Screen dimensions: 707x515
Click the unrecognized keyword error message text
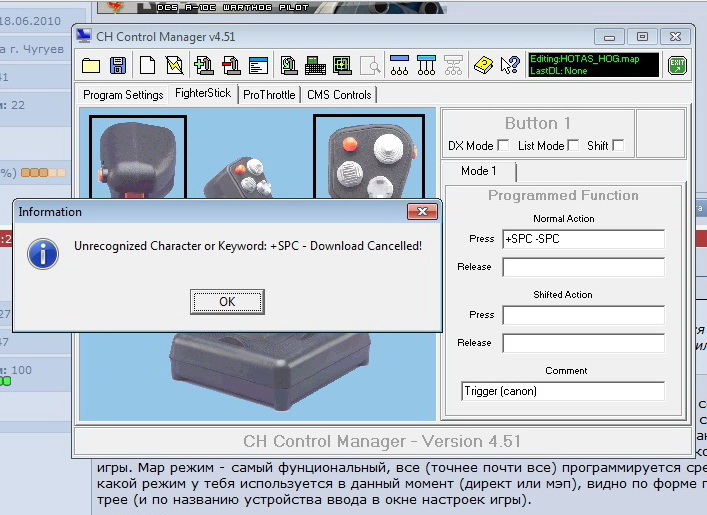[248, 246]
